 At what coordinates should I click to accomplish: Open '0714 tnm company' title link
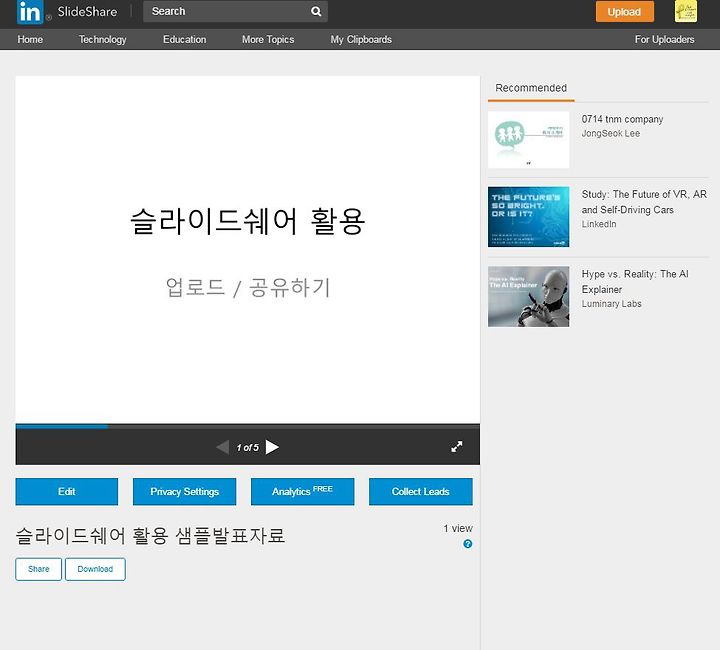[622, 119]
